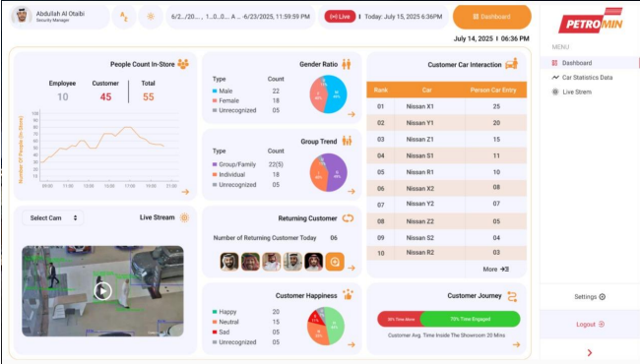
Task: Click the People Count chart arrow
Action: [x=185, y=192]
